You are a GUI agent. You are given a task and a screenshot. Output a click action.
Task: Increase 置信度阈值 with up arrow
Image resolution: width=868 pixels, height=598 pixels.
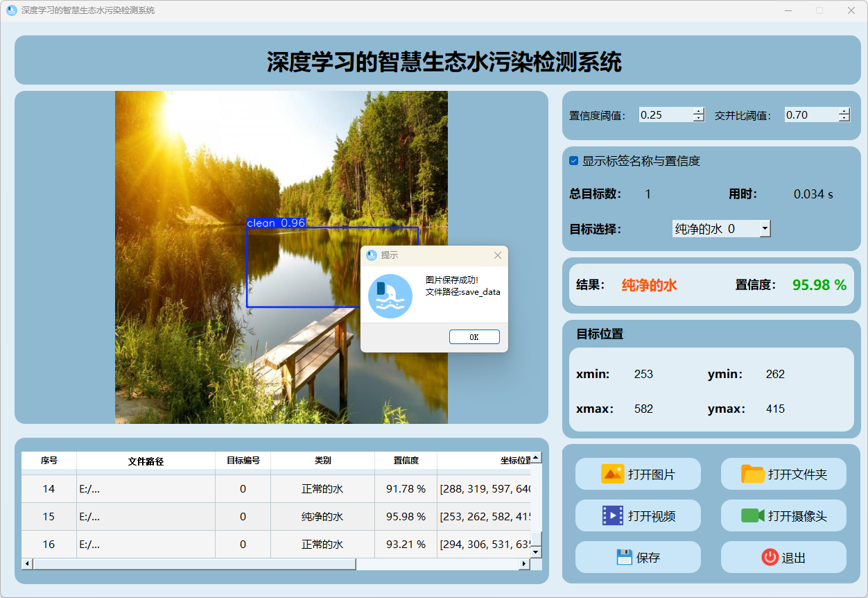(x=698, y=112)
